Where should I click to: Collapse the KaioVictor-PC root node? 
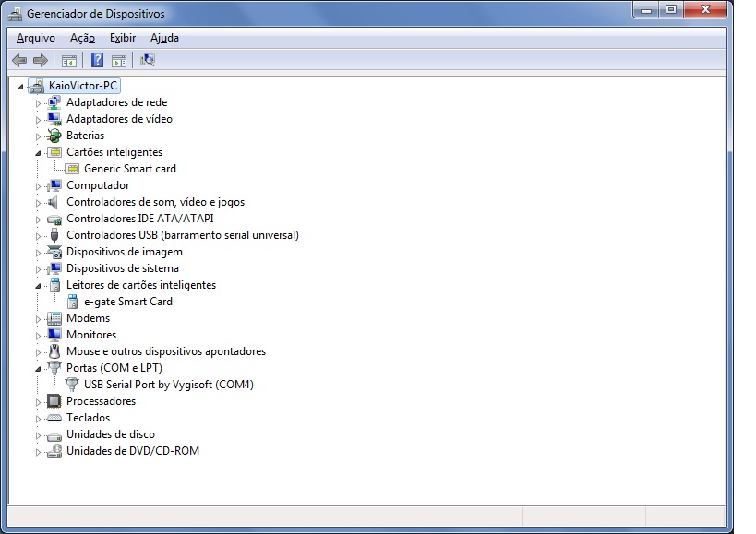click(20, 87)
